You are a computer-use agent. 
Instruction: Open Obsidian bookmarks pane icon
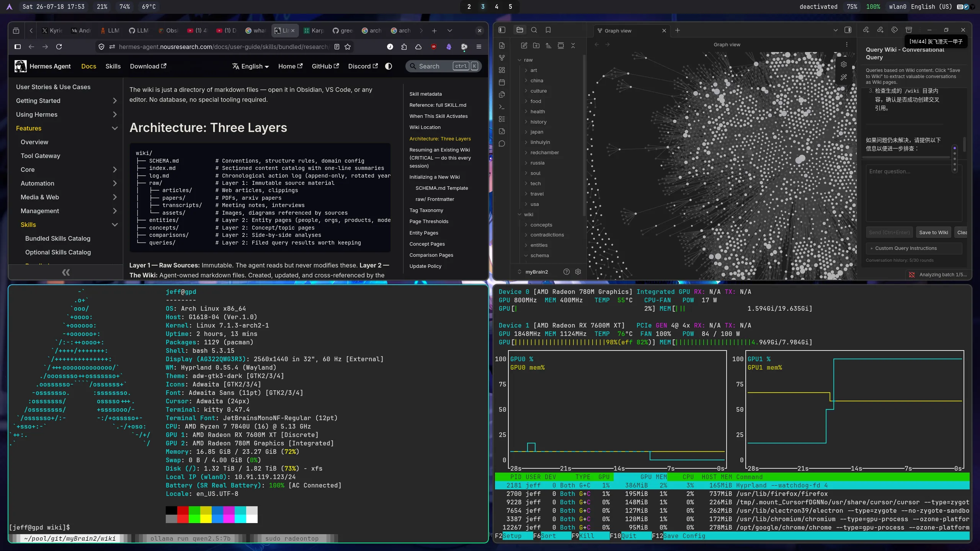[548, 30]
